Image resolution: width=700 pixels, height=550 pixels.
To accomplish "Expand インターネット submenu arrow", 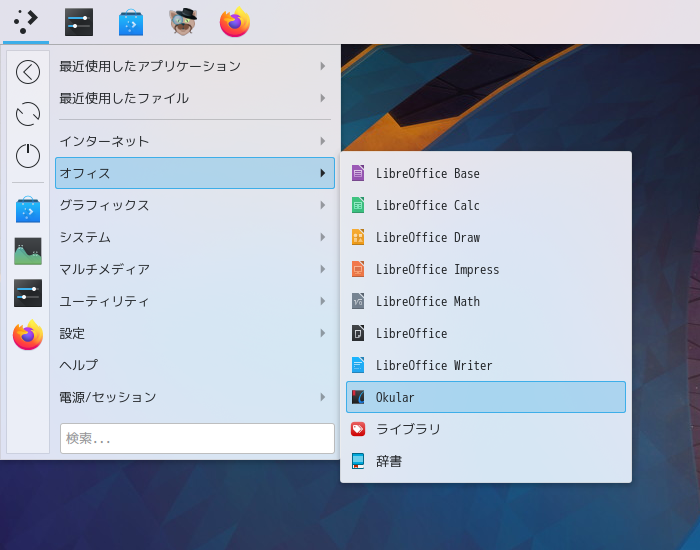I will 323,141.
